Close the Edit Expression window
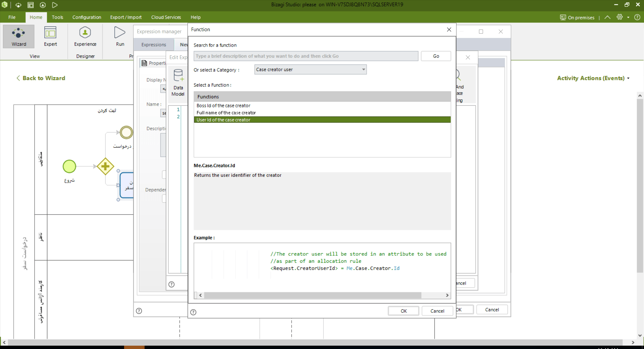Screen dimensions: 644x349 [468, 57]
